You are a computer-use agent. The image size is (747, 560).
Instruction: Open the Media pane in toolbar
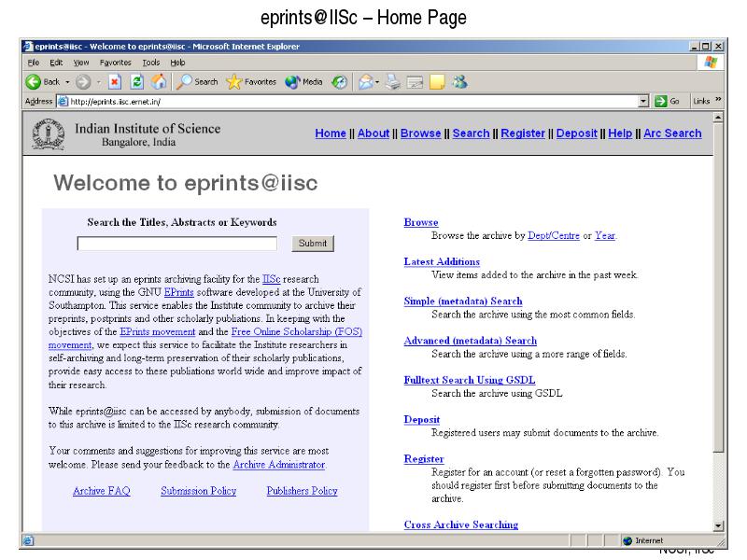(x=303, y=82)
